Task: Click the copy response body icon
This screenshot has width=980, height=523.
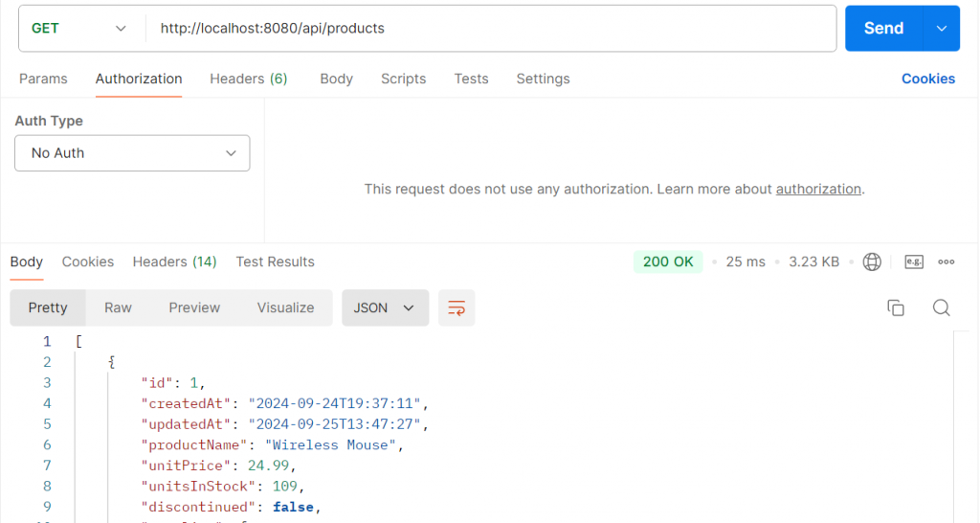Action: (896, 307)
